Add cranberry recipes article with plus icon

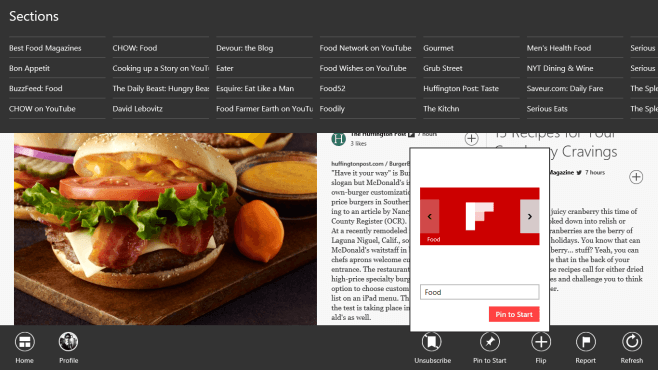tap(636, 177)
